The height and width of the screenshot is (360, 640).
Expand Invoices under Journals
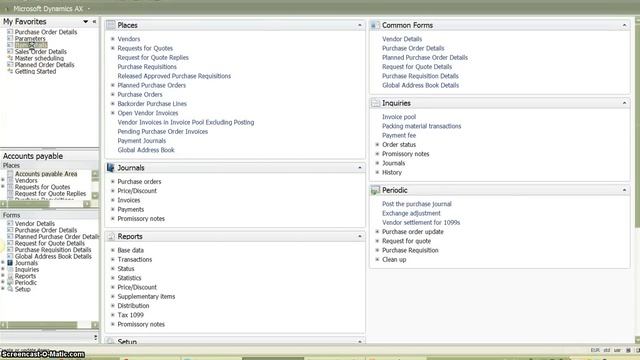coord(113,200)
